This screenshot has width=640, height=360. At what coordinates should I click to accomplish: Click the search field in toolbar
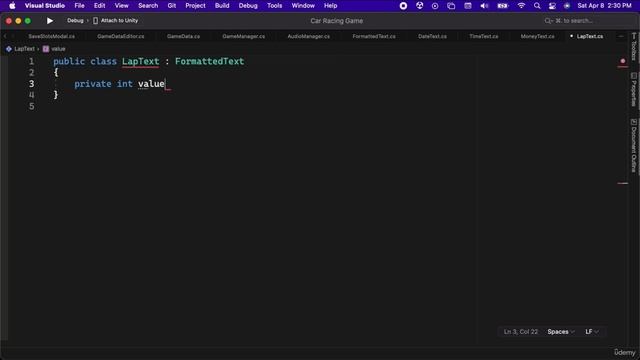coord(569,21)
